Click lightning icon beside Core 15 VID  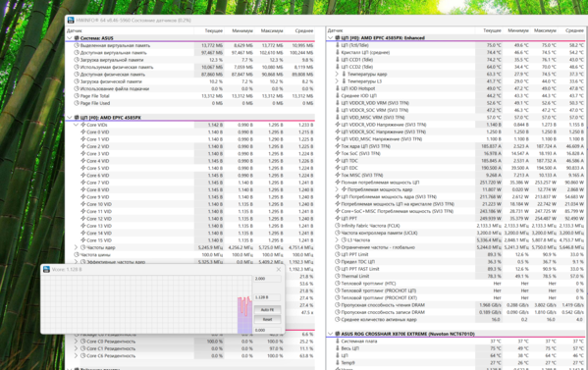pyautogui.click(x=83, y=240)
